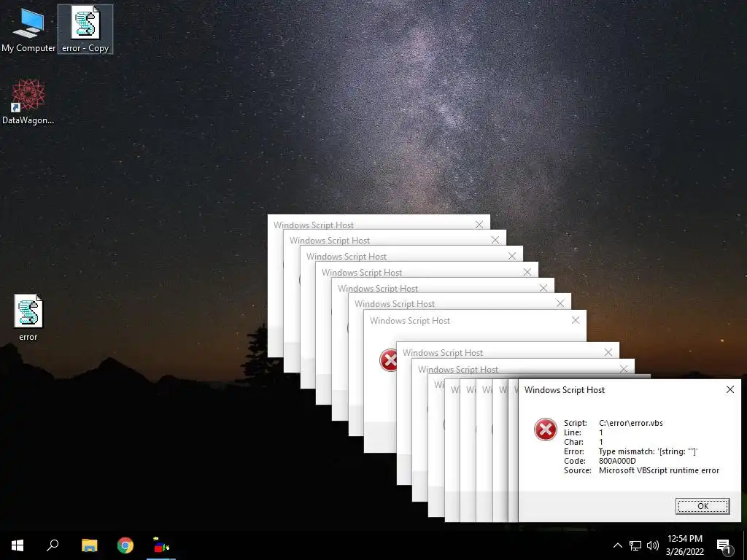Close the front Windows Script Host dialog
Image resolution: width=747 pixels, height=560 pixels.
729,389
